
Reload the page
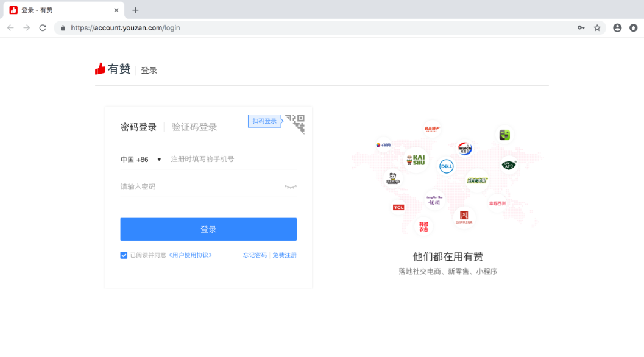tap(43, 28)
